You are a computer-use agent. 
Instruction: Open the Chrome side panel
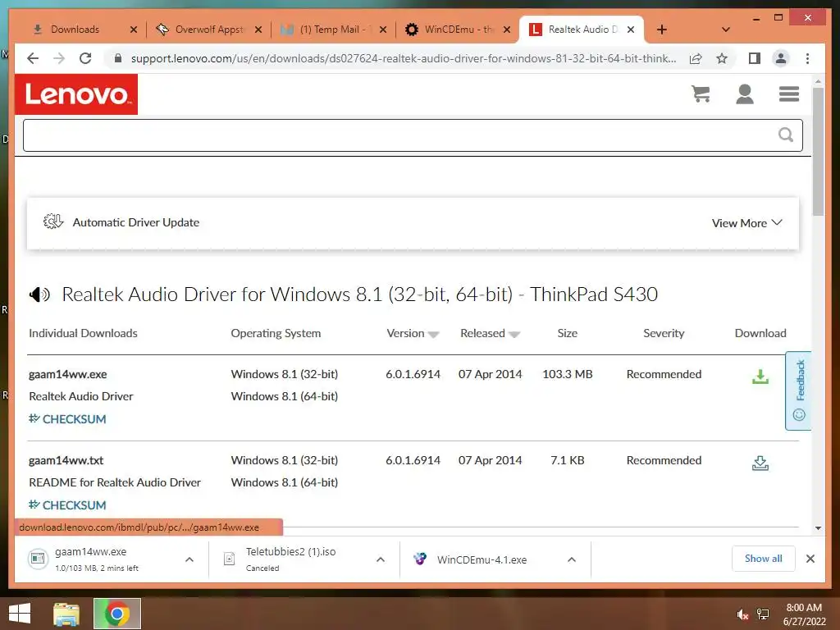755,58
